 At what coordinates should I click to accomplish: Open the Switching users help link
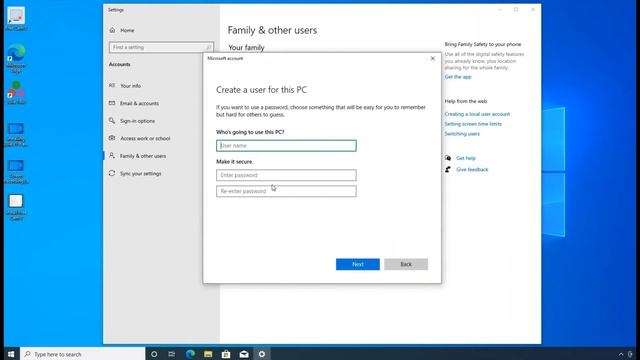462,133
